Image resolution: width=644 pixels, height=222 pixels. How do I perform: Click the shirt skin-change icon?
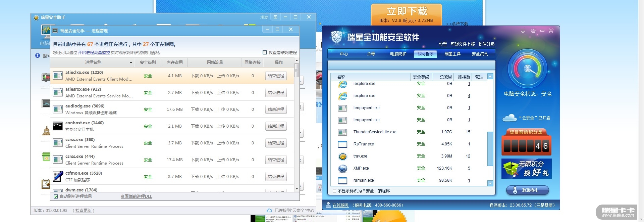pyautogui.click(x=533, y=31)
